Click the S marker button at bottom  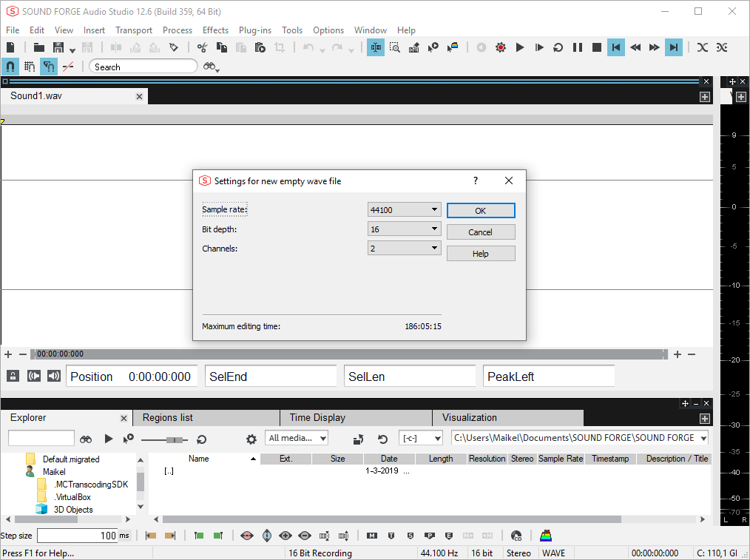point(411,536)
